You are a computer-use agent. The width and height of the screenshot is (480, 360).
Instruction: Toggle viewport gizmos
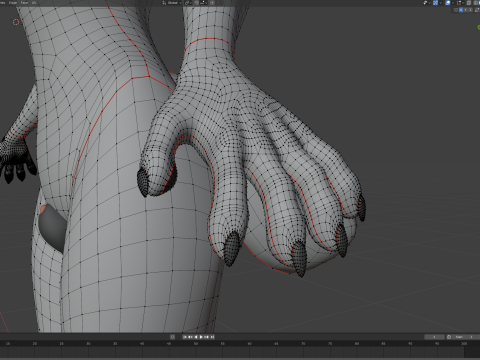pyautogui.click(x=435, y=3)
